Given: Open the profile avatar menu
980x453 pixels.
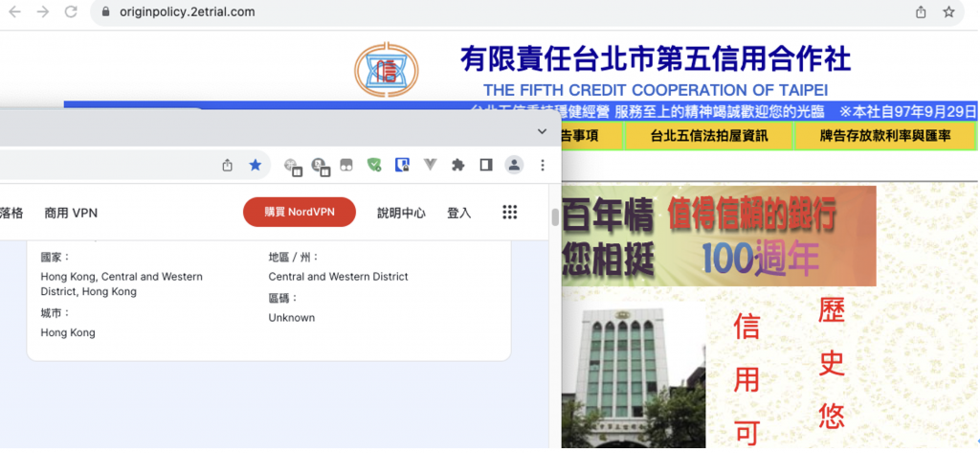Looking at the screenshot, I should click(x=514, y=165).
